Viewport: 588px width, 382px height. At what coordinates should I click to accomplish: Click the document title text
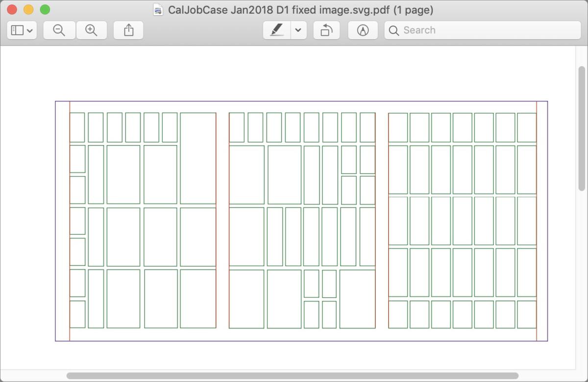300,10
